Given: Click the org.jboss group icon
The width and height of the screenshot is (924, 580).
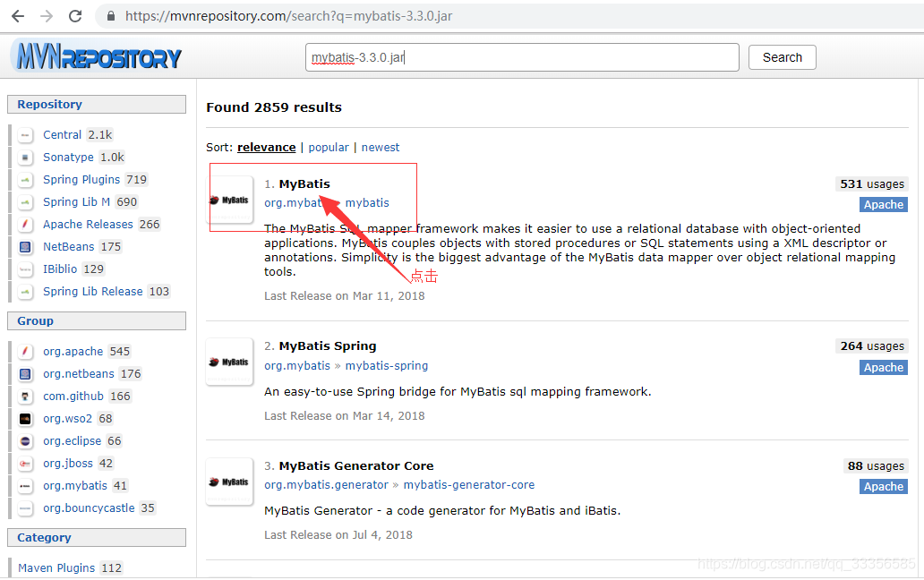Looking at the screenshot, I should click(25, 464).
